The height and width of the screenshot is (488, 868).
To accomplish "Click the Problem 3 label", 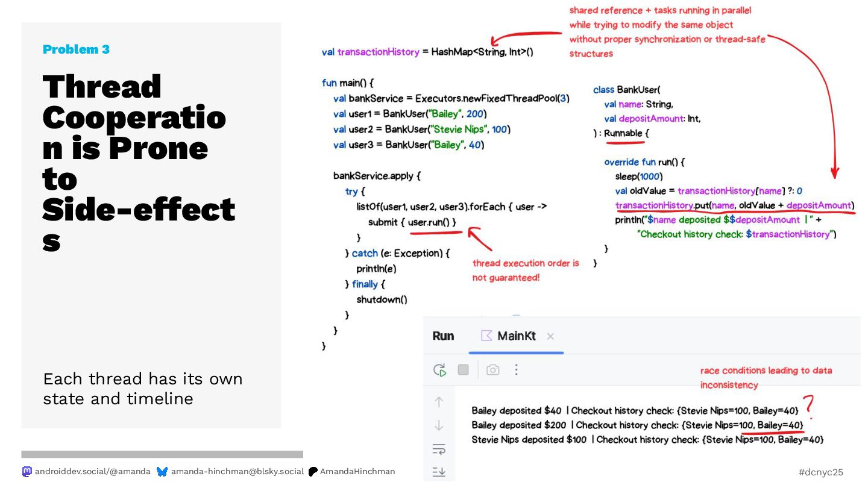I will coord(76,49).
